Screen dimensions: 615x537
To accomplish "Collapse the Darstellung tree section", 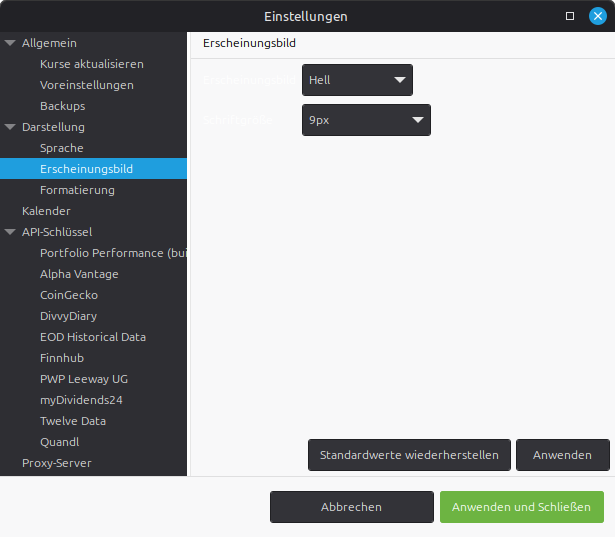I will pos(10,127).
